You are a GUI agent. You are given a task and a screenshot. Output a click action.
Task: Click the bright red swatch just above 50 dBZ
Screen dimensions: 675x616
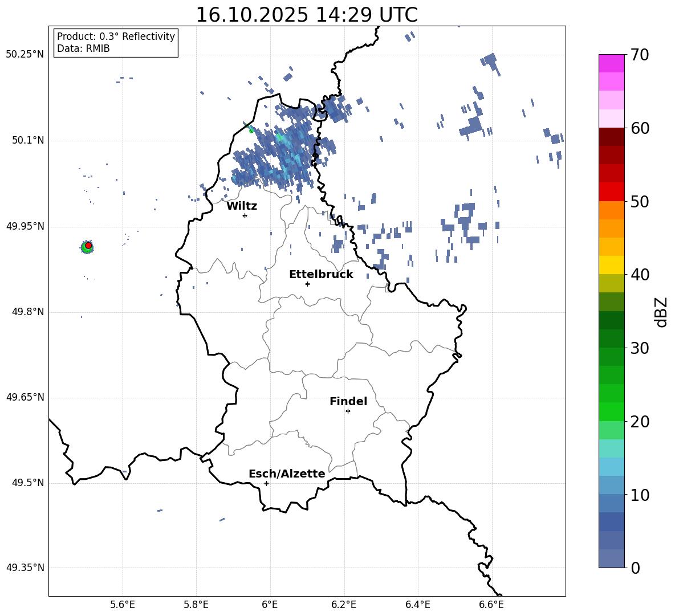pos(612,192)
